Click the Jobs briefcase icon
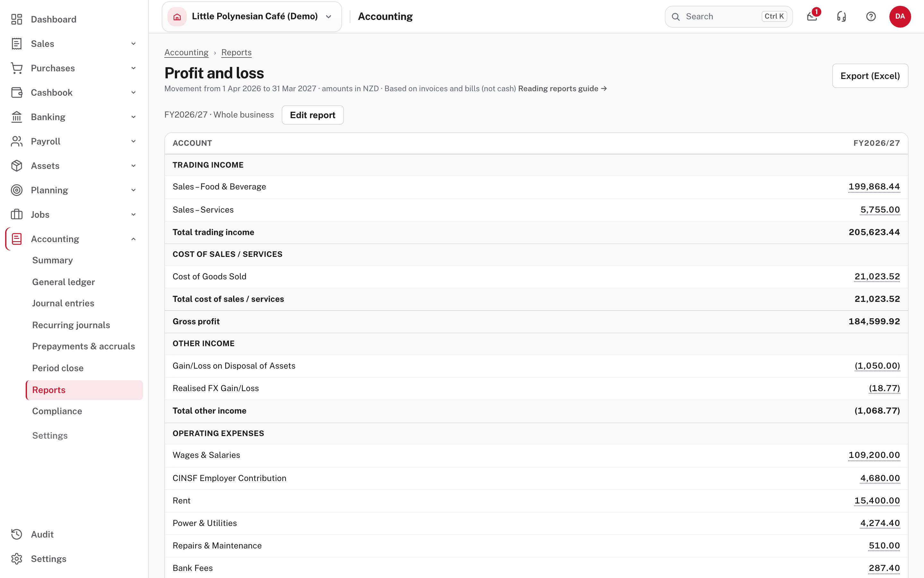 click(17, 215)
